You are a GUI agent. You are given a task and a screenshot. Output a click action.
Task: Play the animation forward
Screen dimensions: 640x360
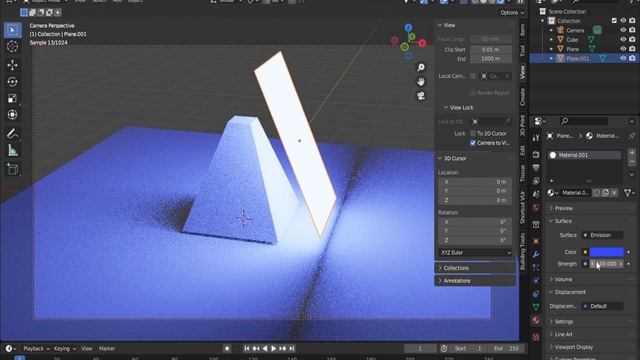273,349
